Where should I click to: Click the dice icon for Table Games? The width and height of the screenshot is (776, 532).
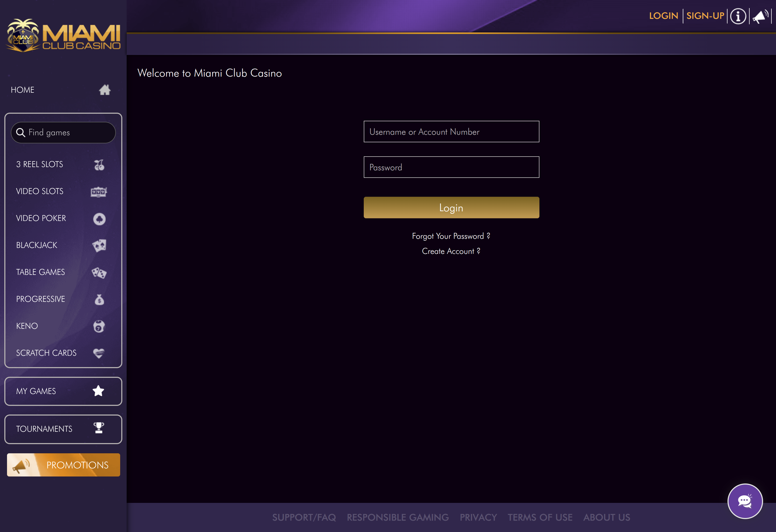point(99,272)
